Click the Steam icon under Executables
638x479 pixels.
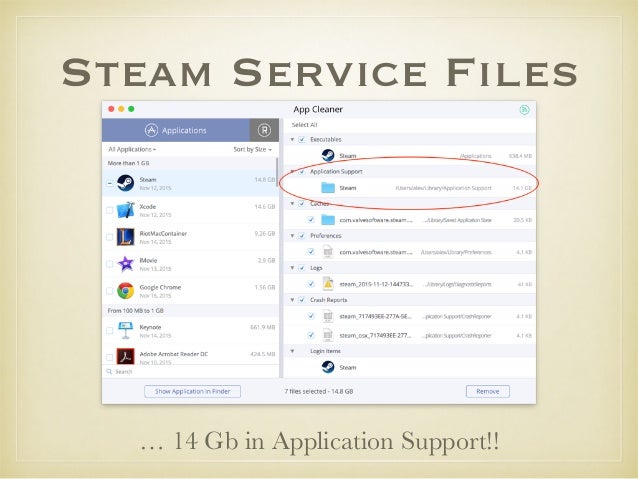point(328,155)
